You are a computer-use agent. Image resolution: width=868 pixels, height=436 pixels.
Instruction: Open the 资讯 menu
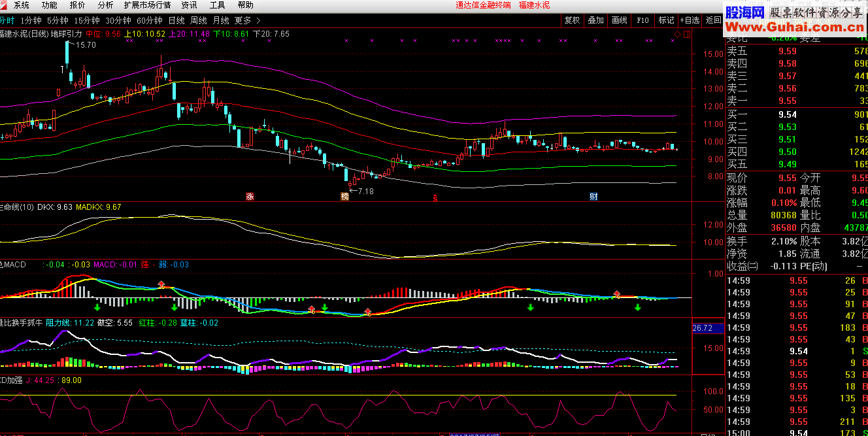coord(189,5)
